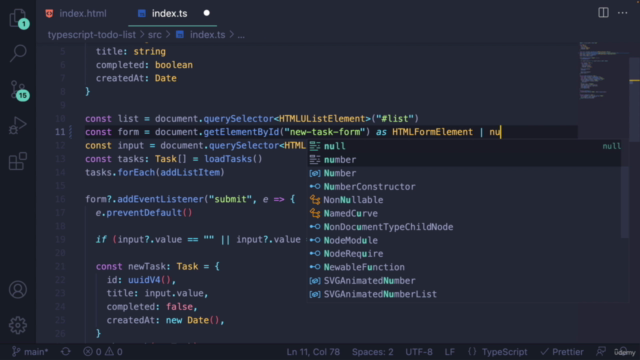The width and height of the screenshot is (640, 360).
Task: Open the Accounts menu icon
Action: coord(18,290)
